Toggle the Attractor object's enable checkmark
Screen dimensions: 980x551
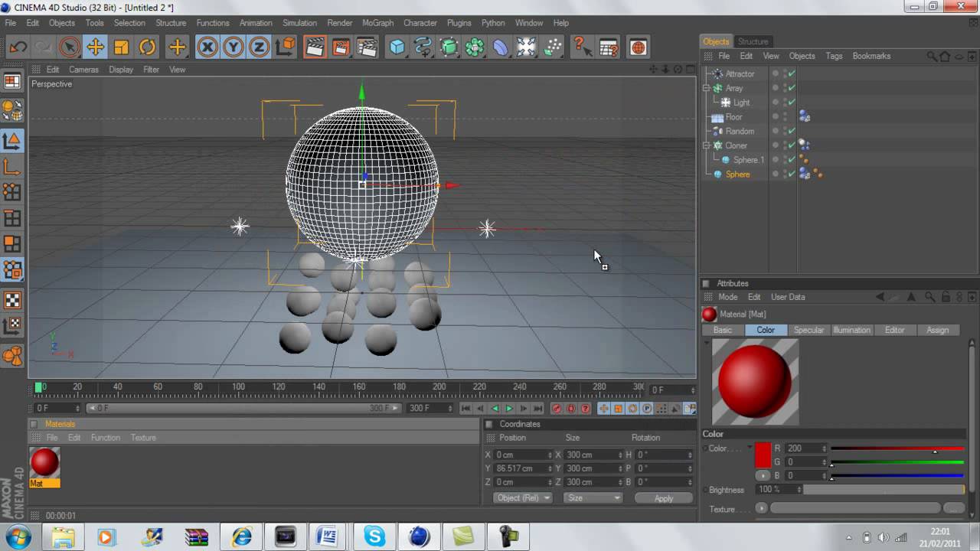(792, 73)
